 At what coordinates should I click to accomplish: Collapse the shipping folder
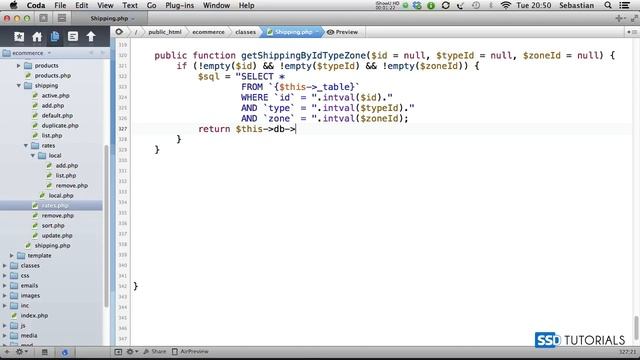(18, 85)
